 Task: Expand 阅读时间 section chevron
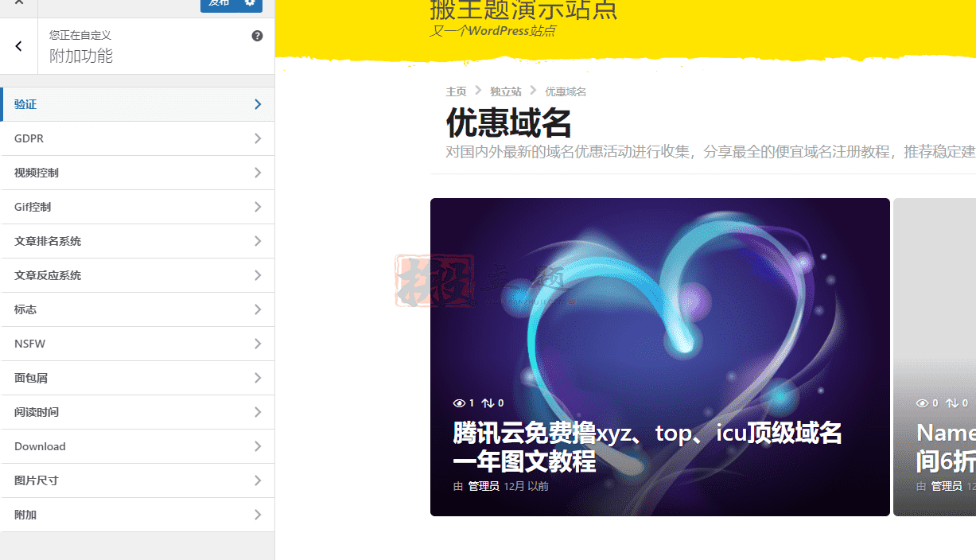[x=258, y=412]
